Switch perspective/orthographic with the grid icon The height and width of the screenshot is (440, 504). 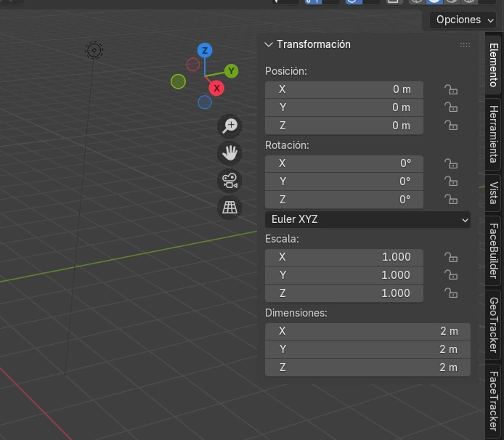[x=230, y=208]
